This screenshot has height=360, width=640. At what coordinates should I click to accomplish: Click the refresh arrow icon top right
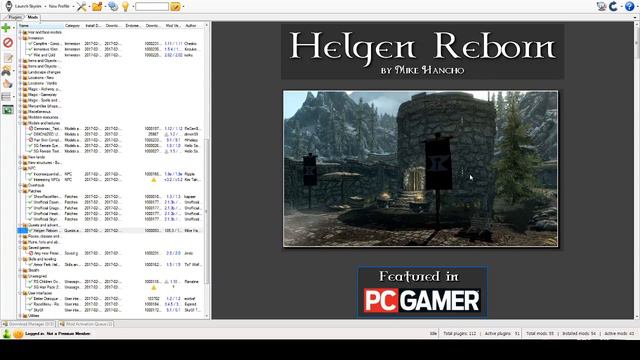point(613,6)
